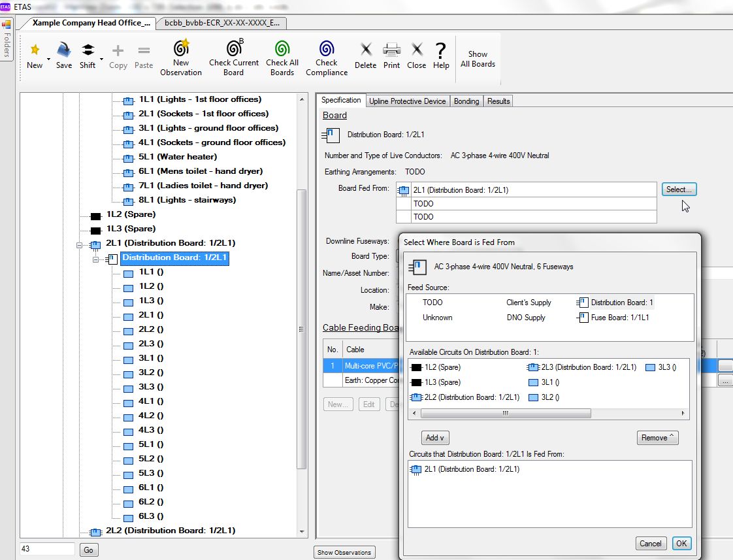Select Fuse Board: 1/1L1 as feed source

coord(613,318)
